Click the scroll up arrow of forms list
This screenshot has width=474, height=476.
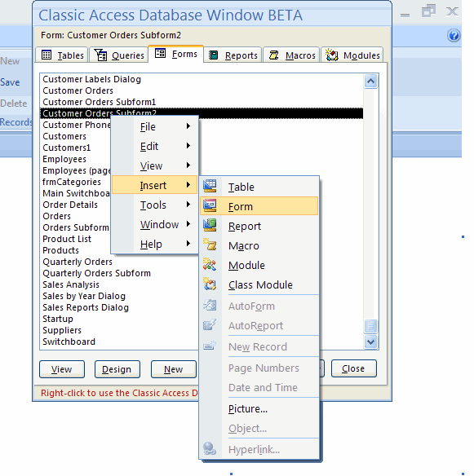click(370, 81)
